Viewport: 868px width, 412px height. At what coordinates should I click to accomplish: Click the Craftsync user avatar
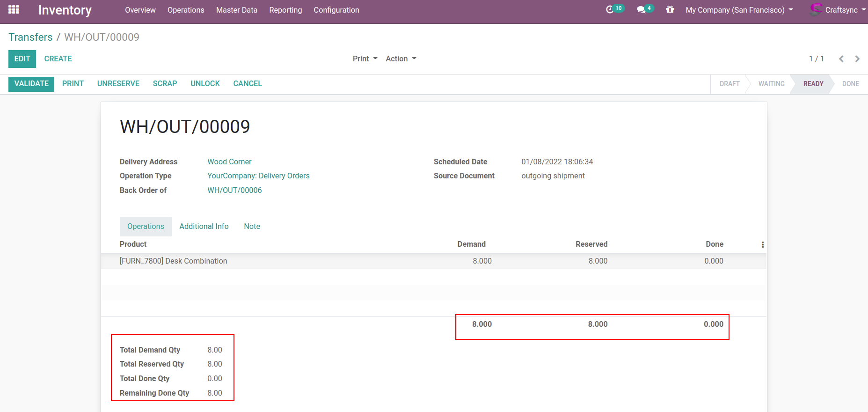[816, 10]
